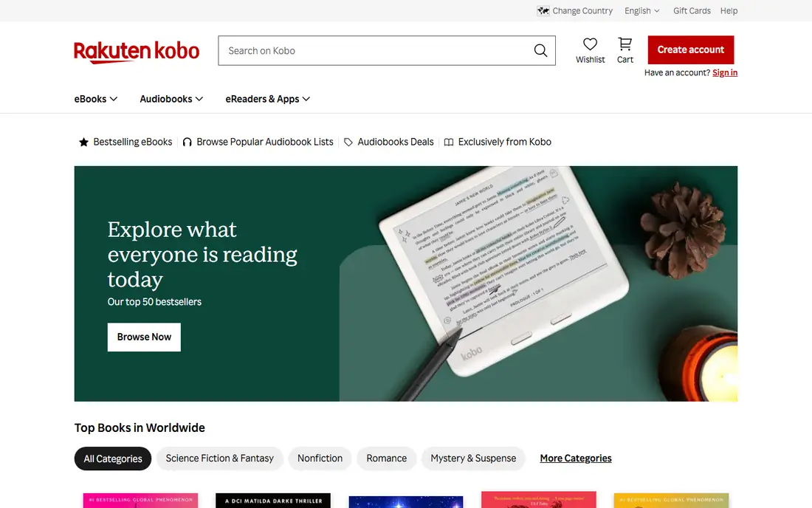Click the Create account button
Image resolution: width=812 pixels, height=508 pixels.
(x=690, y=49)
